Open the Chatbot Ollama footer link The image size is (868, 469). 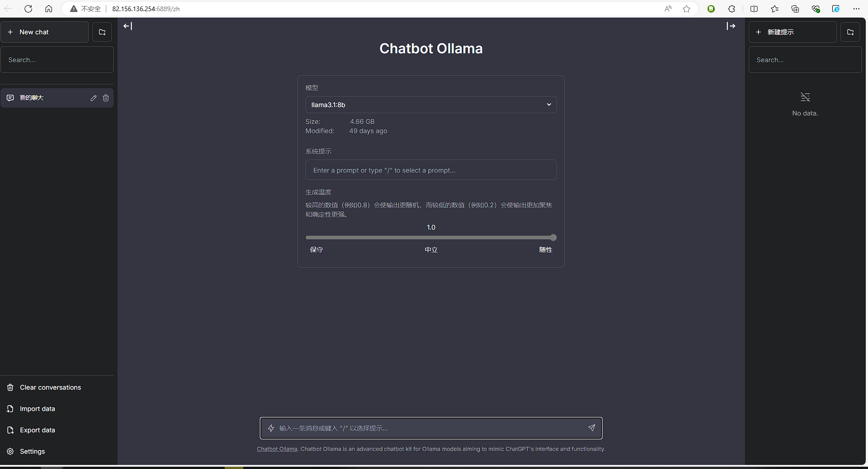(277, 449)
